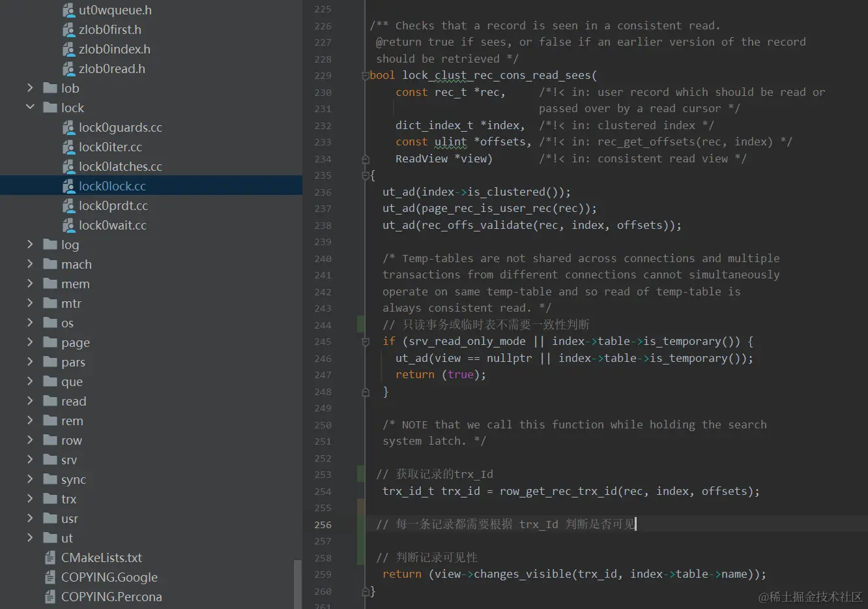Image resolution: width=868 pixels, height=609 pixels.
Task: Click the log folder icon
Action: (50, 245)
